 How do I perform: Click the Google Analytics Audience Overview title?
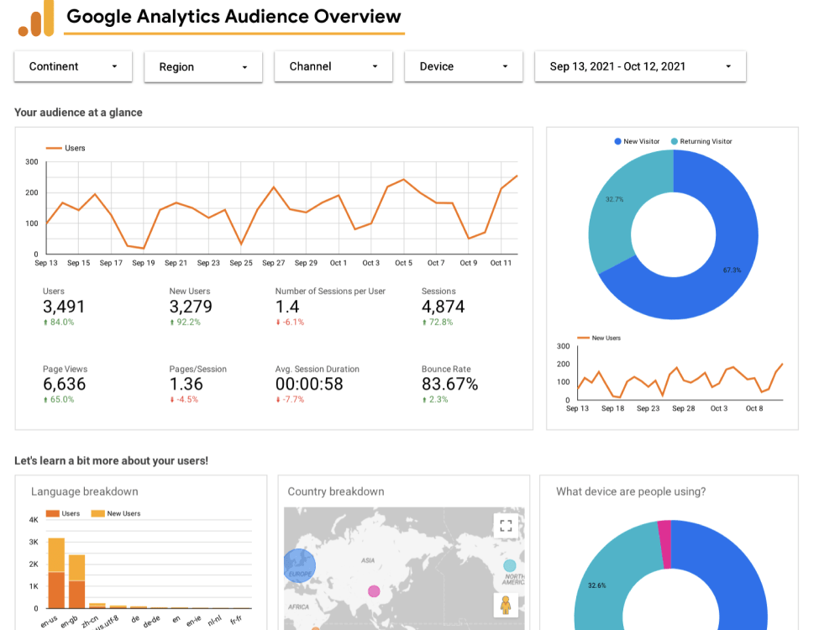point(234,17)
